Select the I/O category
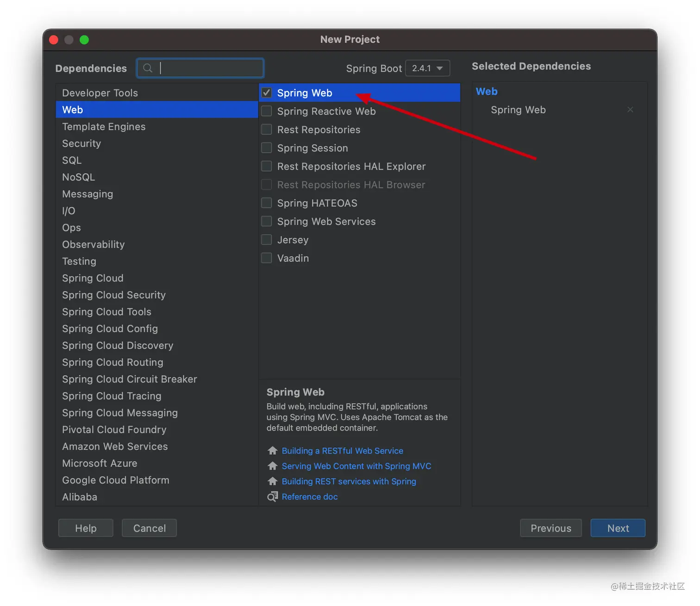 (x=156, y=210)
